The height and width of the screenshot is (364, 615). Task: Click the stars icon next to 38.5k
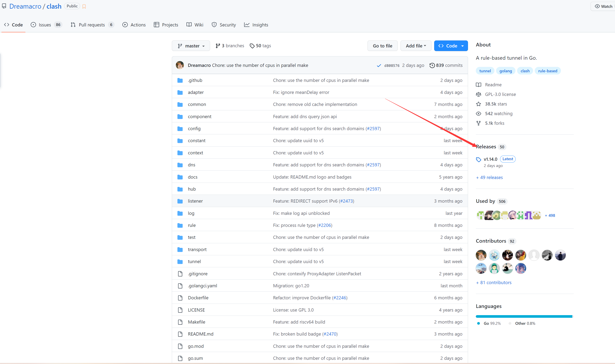tap(478, 104)
